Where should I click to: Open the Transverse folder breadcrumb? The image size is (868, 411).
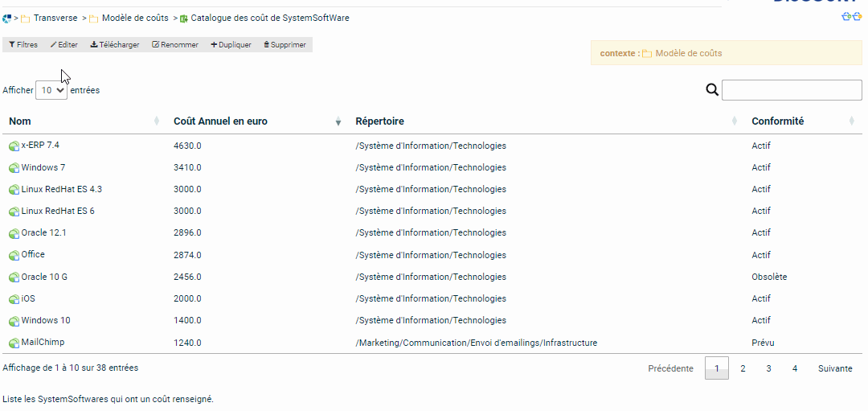coord(55,18)
